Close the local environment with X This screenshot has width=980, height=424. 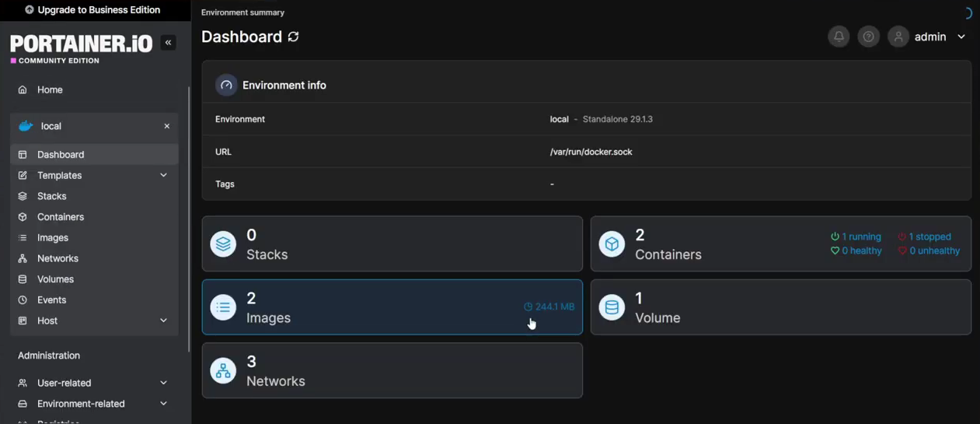tap(166, 126)
